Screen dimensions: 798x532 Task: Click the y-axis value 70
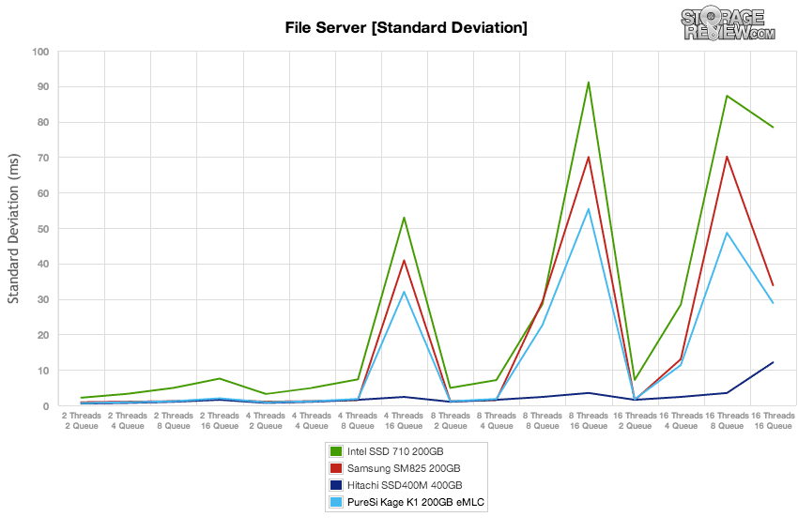[x=43, y=159]
